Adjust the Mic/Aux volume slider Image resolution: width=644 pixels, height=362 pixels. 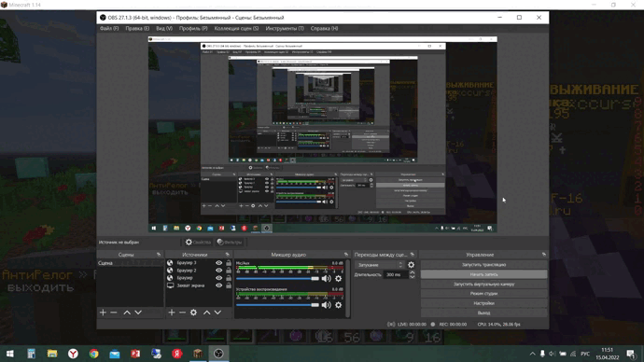pyautogui.click(x=277, y=279)
